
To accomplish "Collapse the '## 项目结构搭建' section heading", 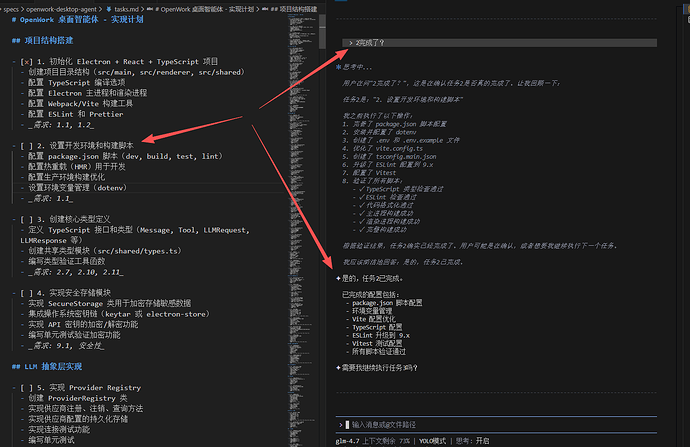I will coord(42,40).
